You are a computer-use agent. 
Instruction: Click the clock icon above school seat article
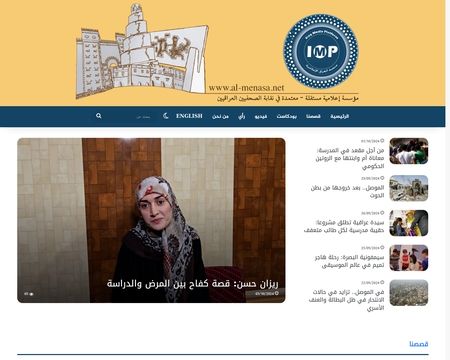tap(382, 141)
